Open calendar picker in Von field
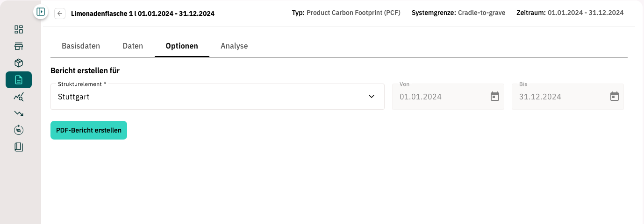 coord(495,97)
